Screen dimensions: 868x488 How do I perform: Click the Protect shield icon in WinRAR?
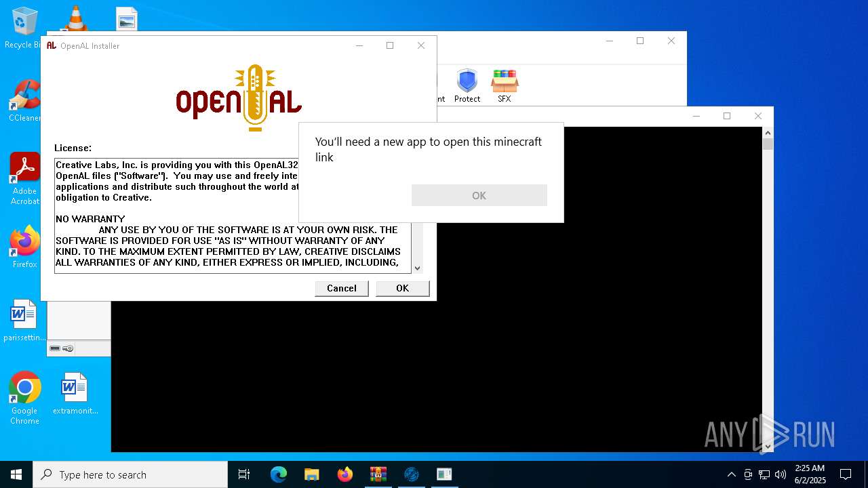tap(467, 86)
